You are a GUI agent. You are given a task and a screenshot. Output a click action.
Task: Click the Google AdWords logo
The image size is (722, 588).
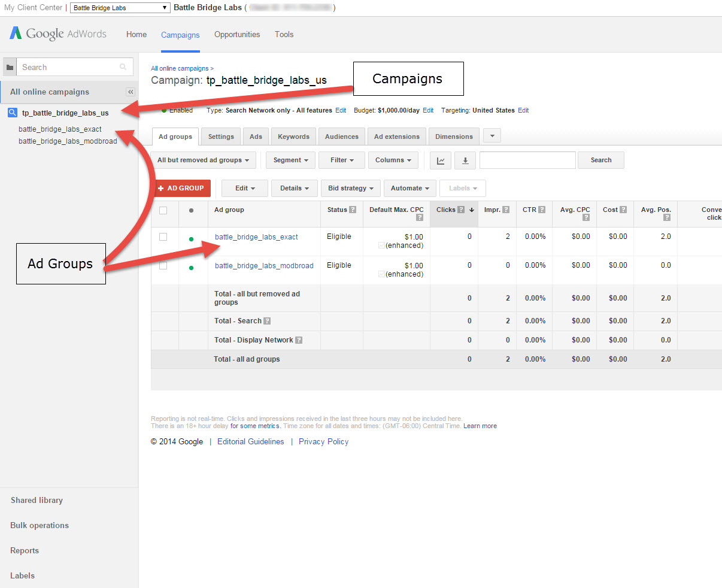57,34
